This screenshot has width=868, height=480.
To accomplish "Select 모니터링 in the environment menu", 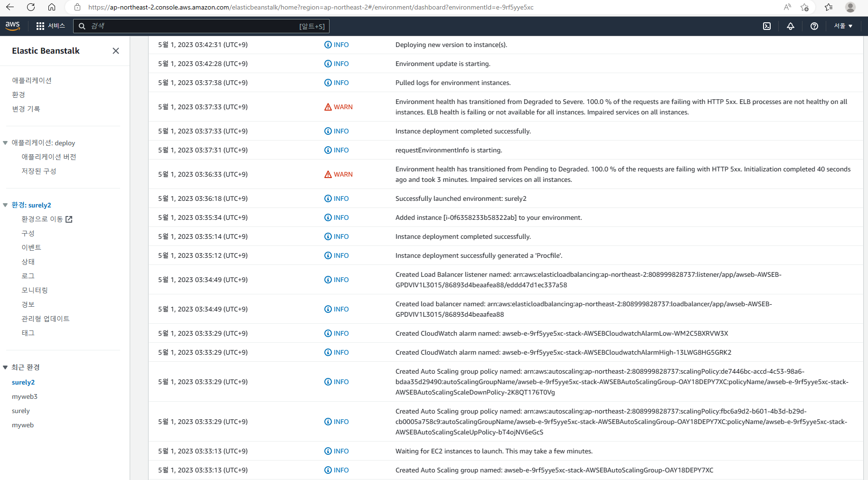I will [35, 291].
